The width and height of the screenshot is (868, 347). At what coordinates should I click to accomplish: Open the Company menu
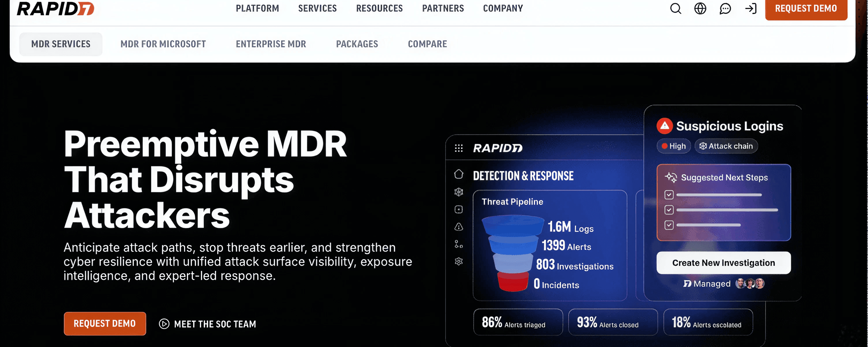pyautogui.click(x=503, y=8)
